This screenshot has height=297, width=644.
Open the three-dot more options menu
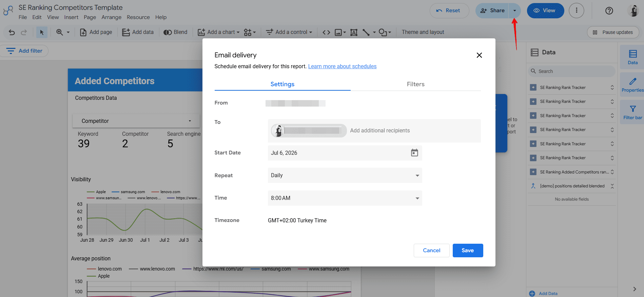pos(577,11)
